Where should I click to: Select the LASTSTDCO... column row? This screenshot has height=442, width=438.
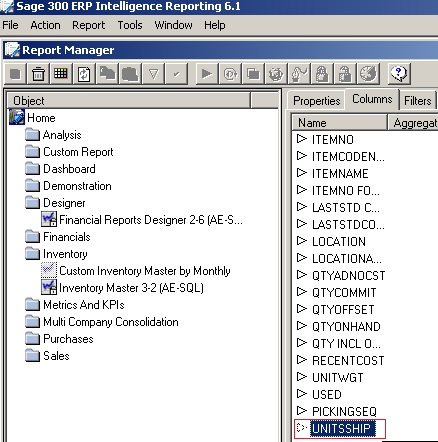click(348, 224)
